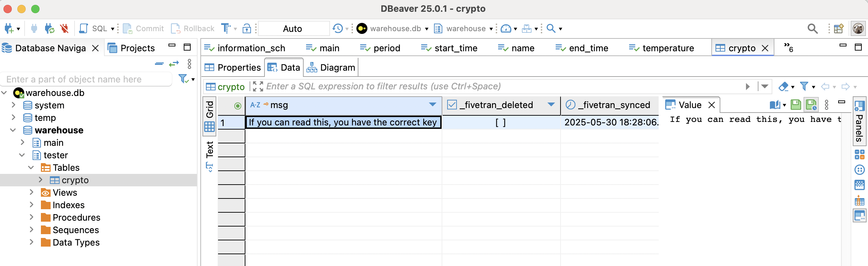Screen dimensions: 868x266
Task: Open msg column filter dropdown
Action: pyautogui.click(x=433, y=105)
